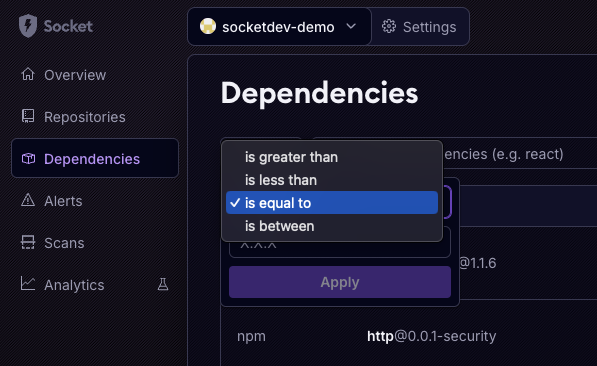Viewport: 597px width, 366px height.
Task: Click the socketdev-demo organization avatar
Action: tap(208, 26)
